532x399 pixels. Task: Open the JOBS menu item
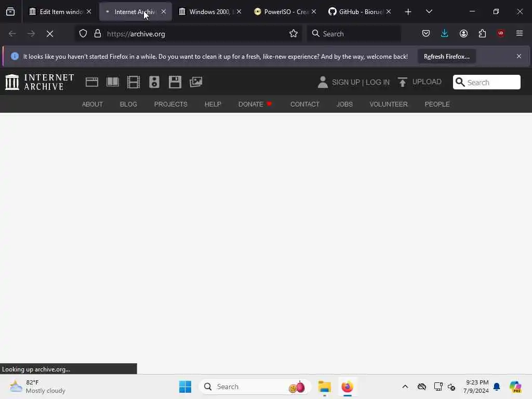coord(344,104)
